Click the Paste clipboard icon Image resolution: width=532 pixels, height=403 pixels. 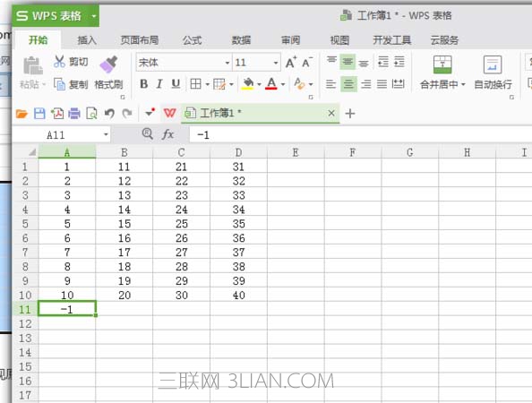[x=33, y=65]
